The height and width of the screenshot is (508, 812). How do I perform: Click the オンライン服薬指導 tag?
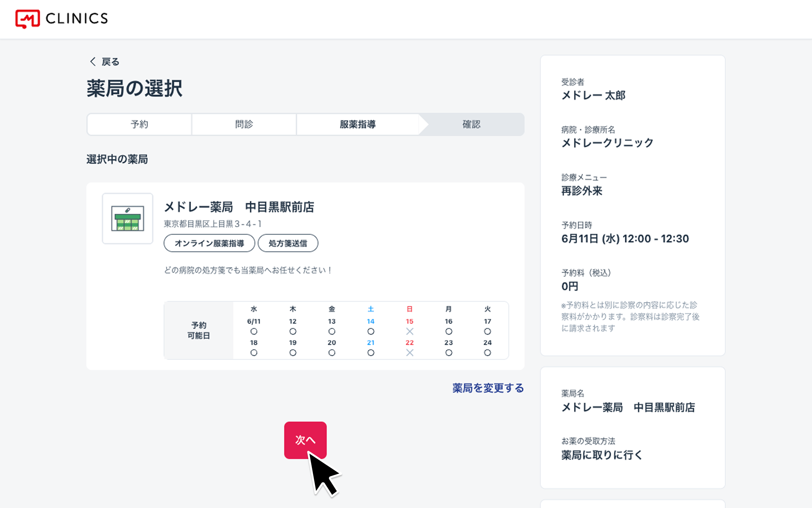(209, 243)
